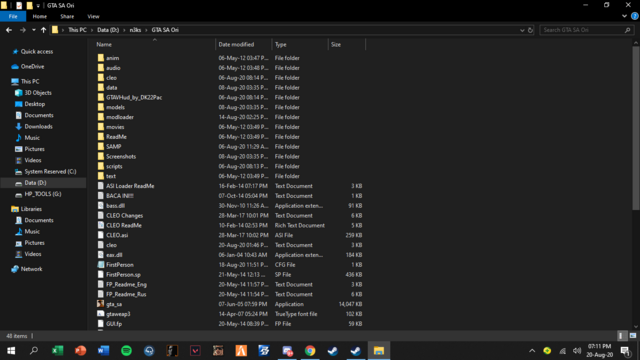Open Google Chrome from the taskbar
This screenshot has height=360, width=640.
pos(310,351)
